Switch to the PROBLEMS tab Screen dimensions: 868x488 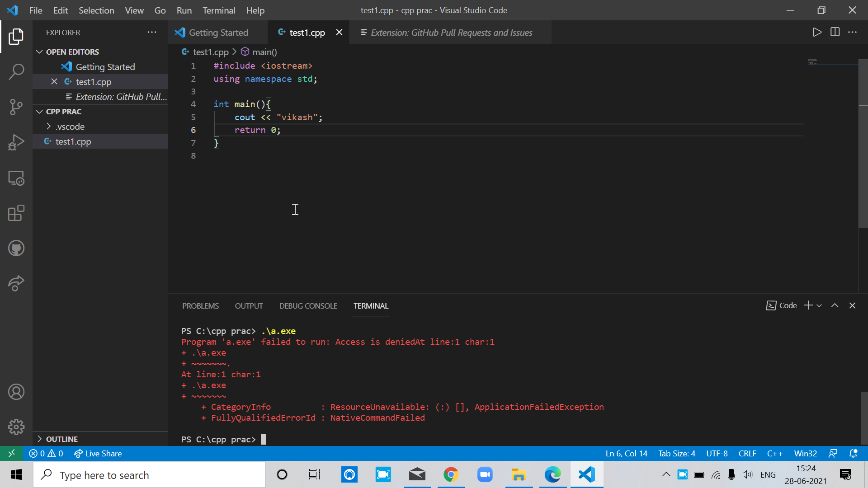(x=200, y=306)
